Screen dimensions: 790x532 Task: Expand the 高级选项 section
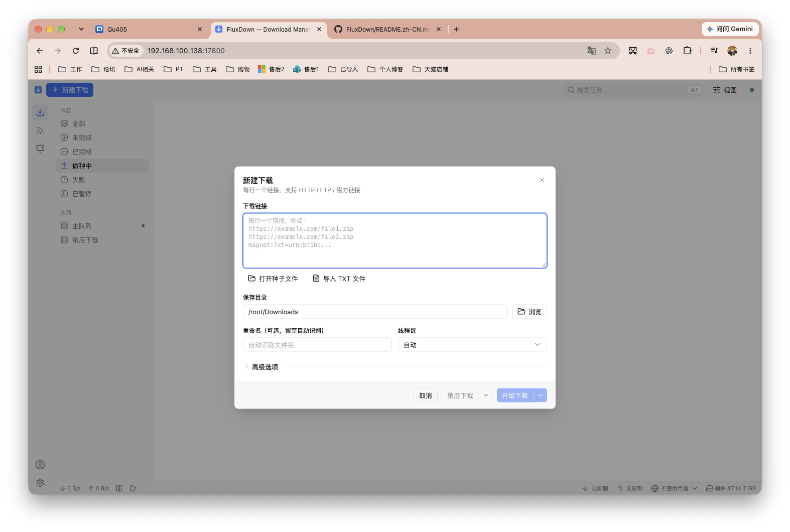261,367
